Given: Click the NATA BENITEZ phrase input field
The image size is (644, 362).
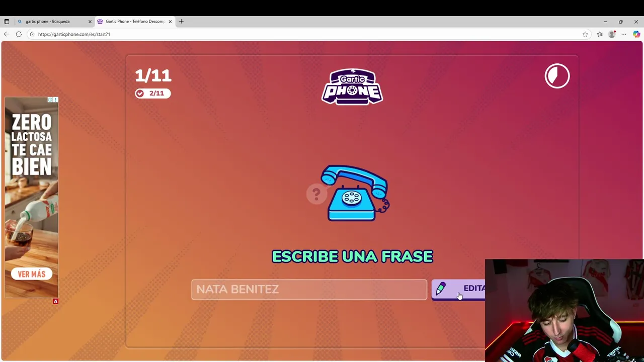Looking at the screenshot, I should (309, 289).
